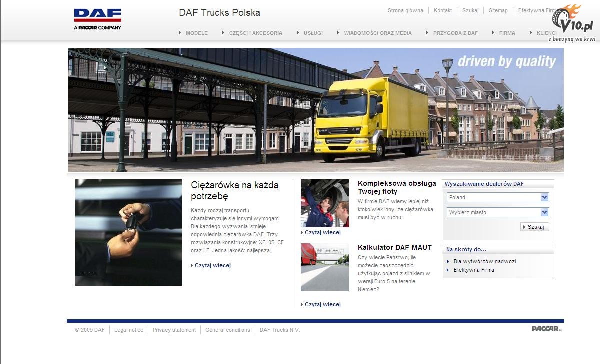This screenshot has width=600, height=364.
Task: Open the Privacy statement footer link
Action: (174, 330)
